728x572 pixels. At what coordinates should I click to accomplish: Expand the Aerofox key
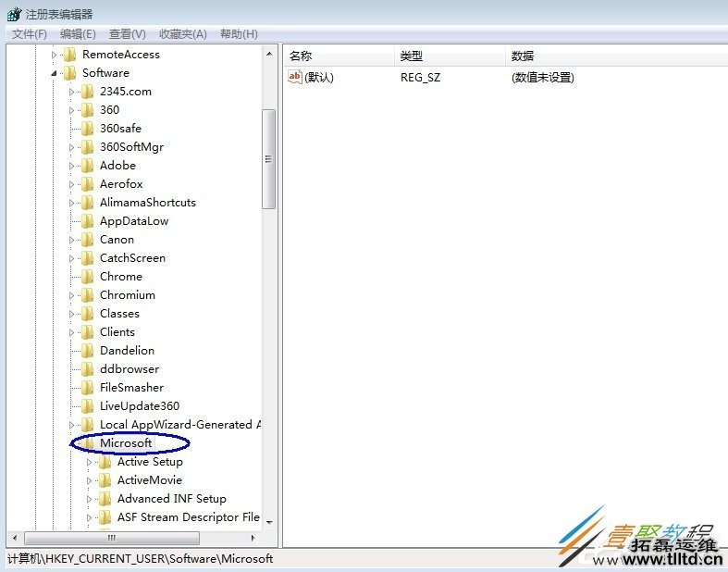point(71,184)
